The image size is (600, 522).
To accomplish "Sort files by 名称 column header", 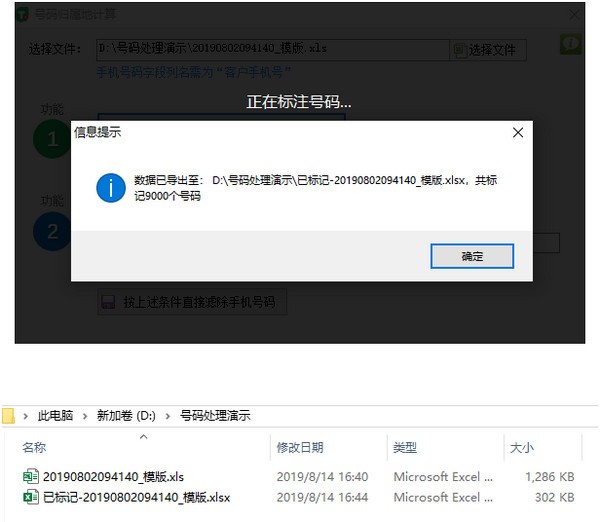I will 34,448.
